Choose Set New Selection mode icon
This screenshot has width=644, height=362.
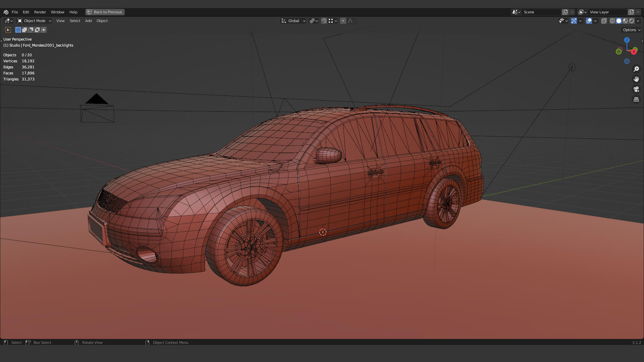18,30
